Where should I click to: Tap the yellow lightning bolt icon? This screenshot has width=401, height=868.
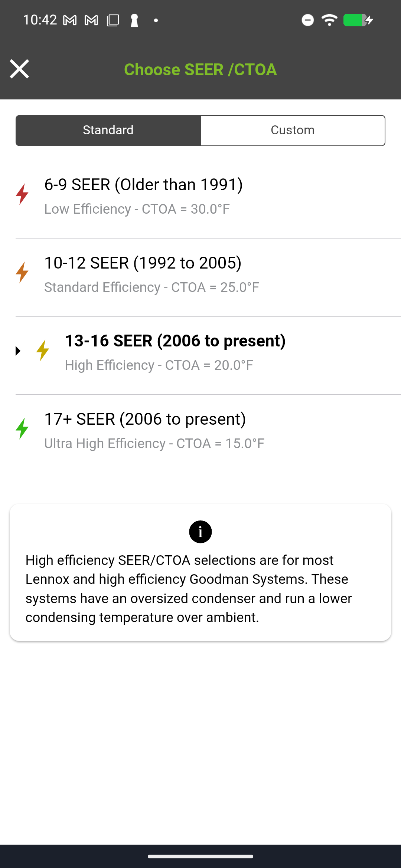pos(43,350)
